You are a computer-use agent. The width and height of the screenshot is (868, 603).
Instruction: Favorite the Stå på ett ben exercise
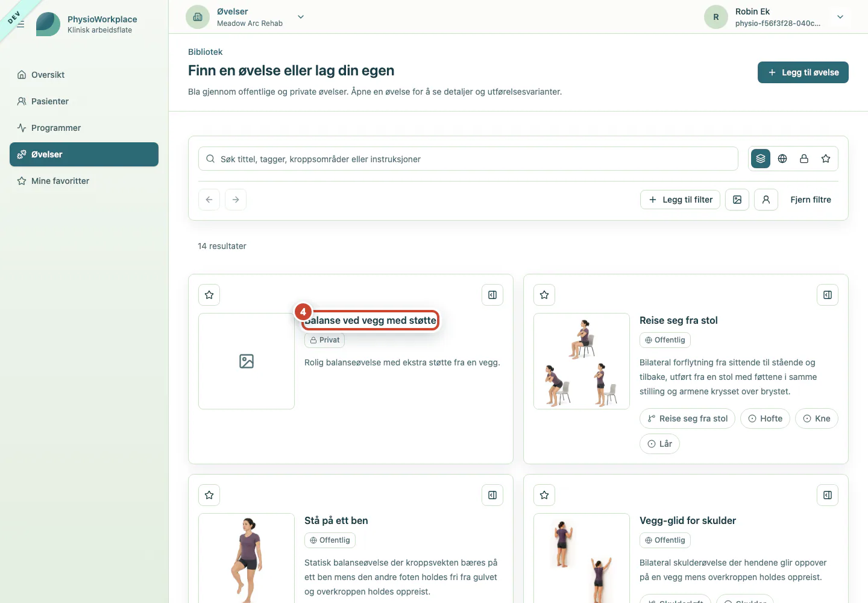[209, 495]
